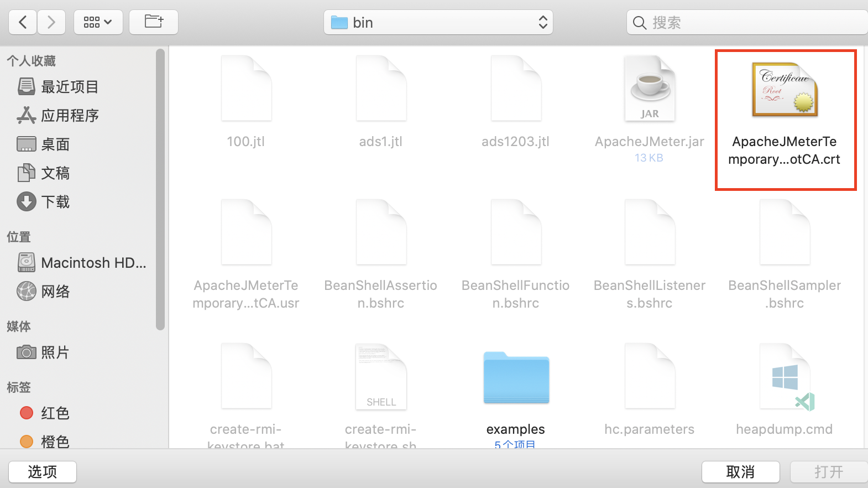Viewport: 868px width, 488px height.
Task: Select the hc.parameters file icon
Action: 650,376
